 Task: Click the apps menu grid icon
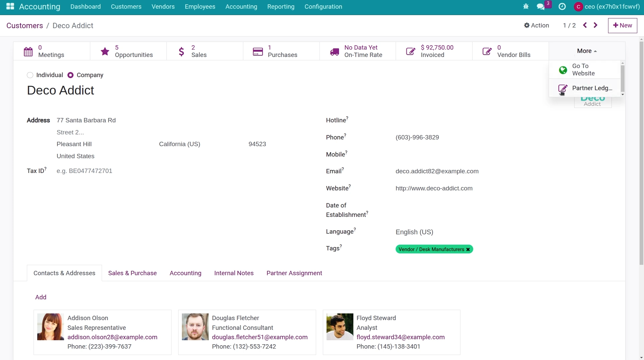[x=10, y=7]
